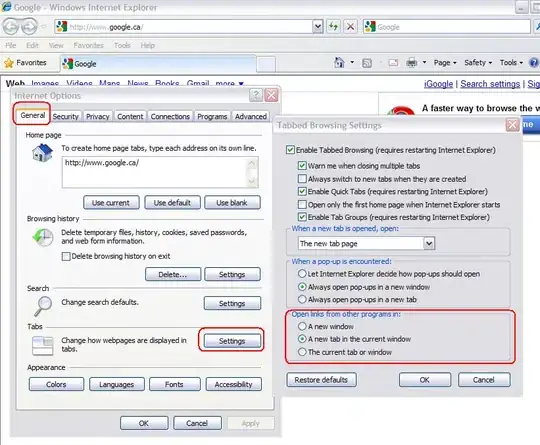Click the Use current button
This screenshot has height=445, width=540.
click(111, 203)
